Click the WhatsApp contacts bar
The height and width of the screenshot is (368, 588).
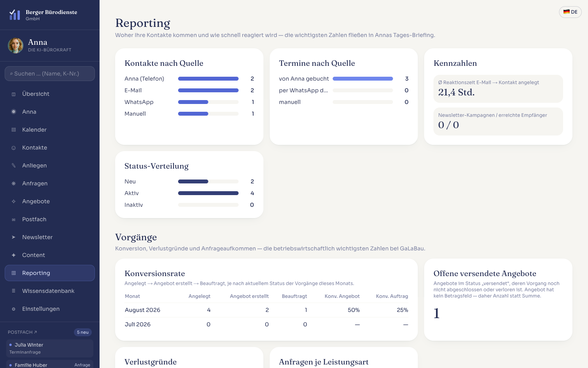tap(208, 102)
